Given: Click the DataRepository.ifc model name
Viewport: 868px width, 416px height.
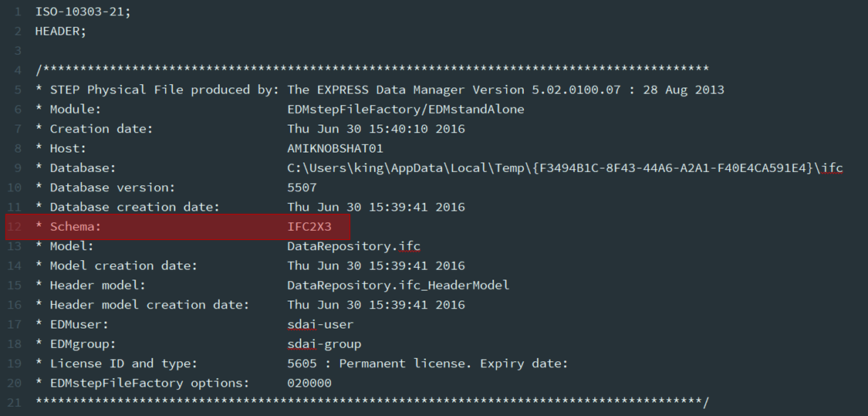Looking at the screenshot, I should (x=353, y=246).
